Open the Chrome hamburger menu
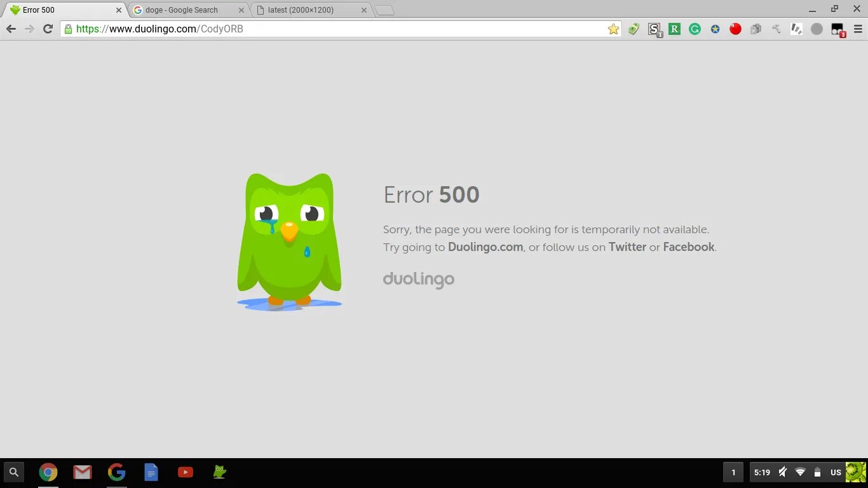Image resolution: width=868 pixels, height=488 pixels. coord(858,29)
